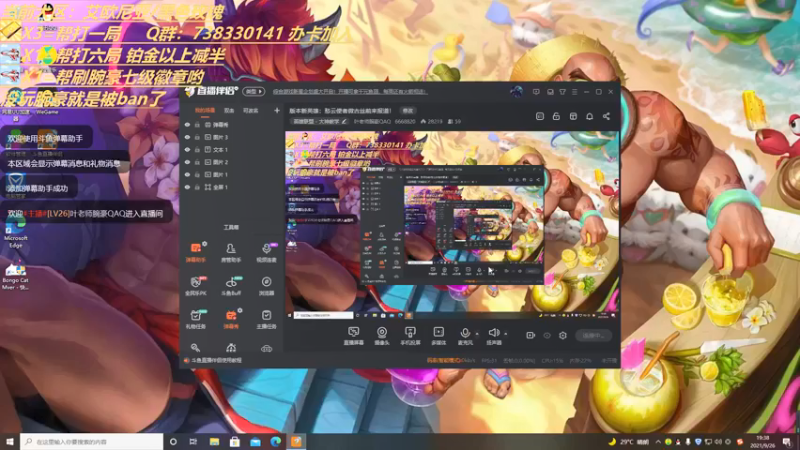Viewport: 800px width, 450px height.
Task: Open the message icon in the title bar
Action: (x=536, y=92)
